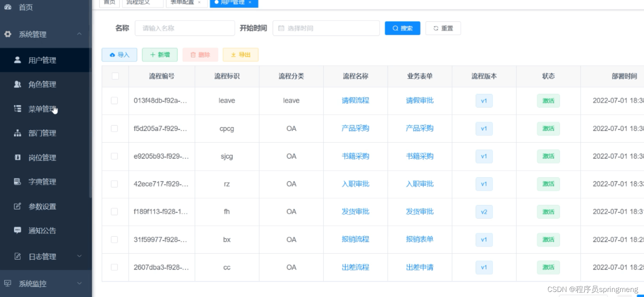Screen dimensions: 644x297
Task: Click the system management gear icon
Action: coord(7,34)
